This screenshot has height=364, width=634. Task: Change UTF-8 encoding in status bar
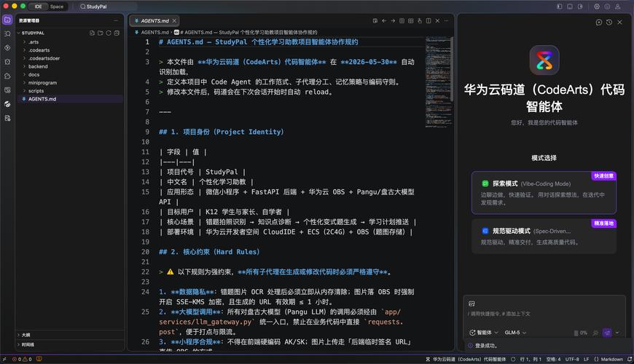click(x=572, y=359)
